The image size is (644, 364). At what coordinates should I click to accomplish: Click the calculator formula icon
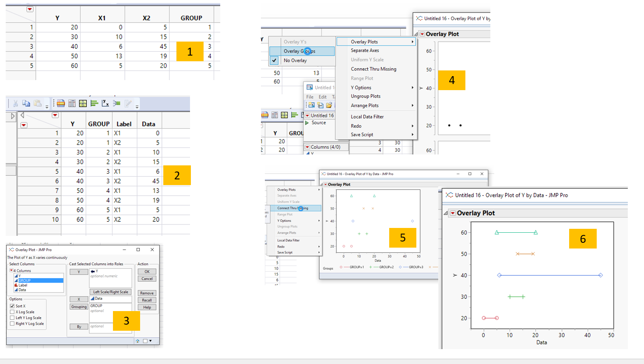point(72,105)
